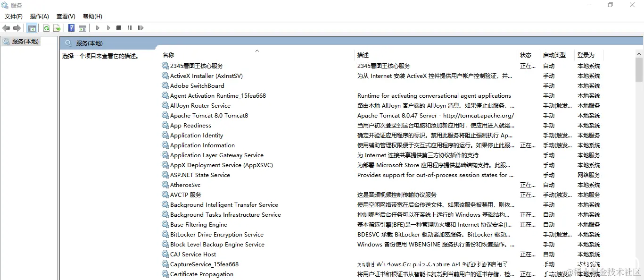
Task: Click 手动 startup type for Adobe SwitchBoard
Action: pos(549,85)
